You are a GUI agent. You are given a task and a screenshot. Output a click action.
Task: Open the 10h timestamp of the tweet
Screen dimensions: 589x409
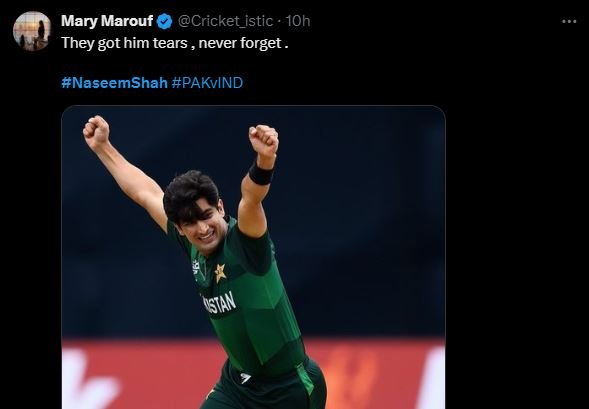coord(298,21)
